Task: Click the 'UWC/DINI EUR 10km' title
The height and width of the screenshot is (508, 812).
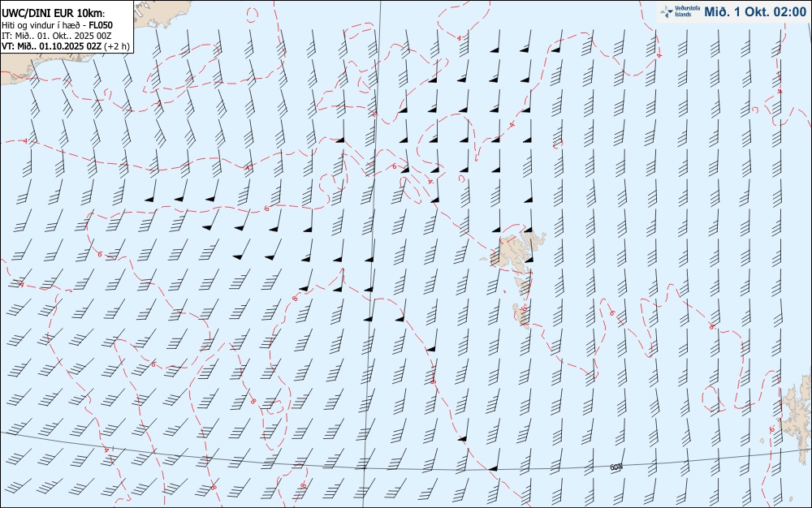Action: coord(53,14)
